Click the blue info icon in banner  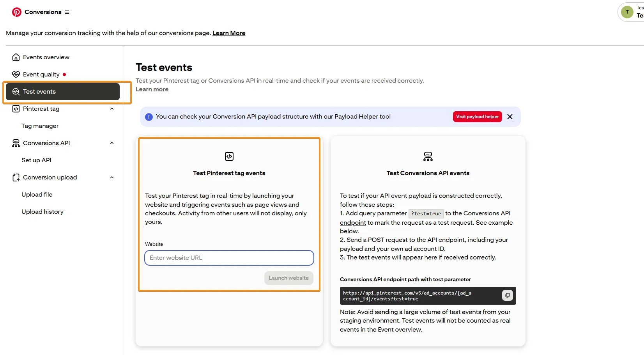(149, 117)
